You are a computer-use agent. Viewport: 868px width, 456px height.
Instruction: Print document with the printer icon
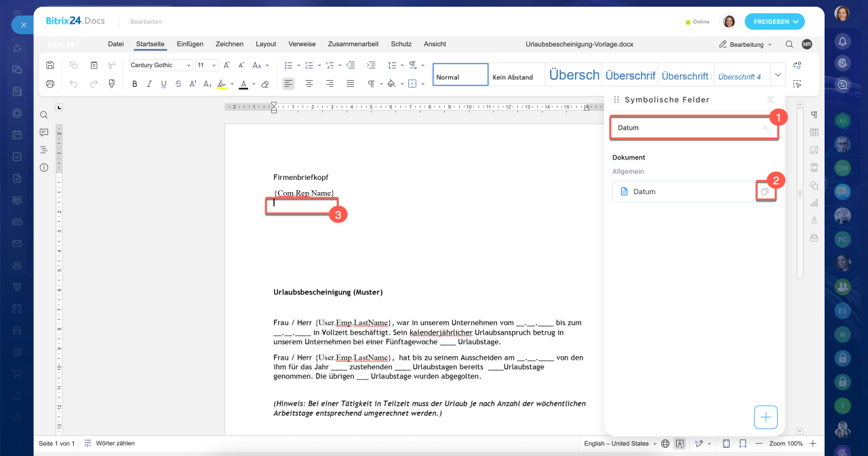[x=50, y=83]
